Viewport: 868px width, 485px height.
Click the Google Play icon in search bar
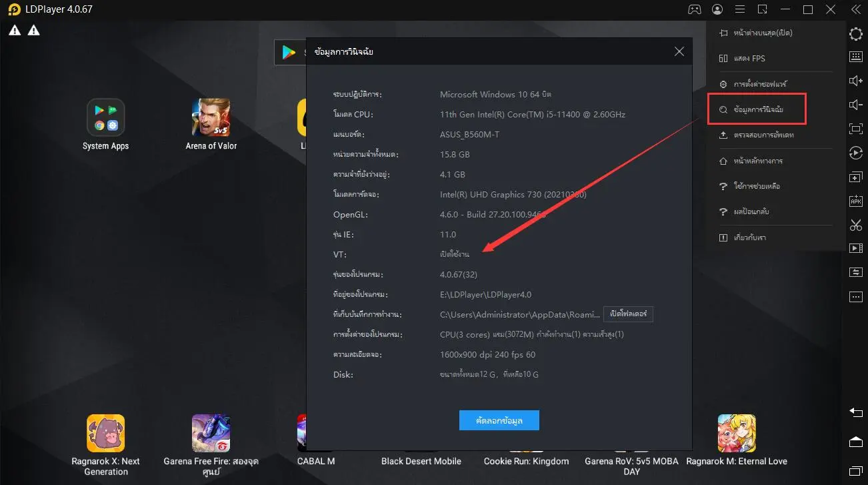coord(289,52)
